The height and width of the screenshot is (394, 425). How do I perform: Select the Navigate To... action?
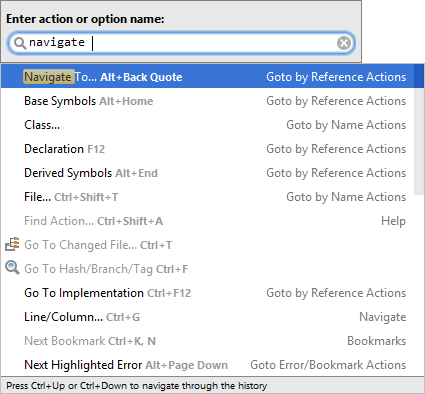[x=208, y=77]
